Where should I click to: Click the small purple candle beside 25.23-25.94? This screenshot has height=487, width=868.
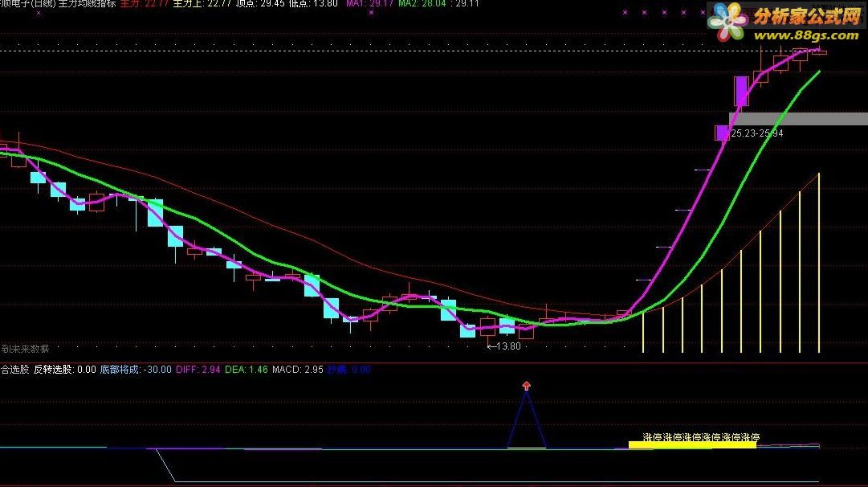point(722,133)
